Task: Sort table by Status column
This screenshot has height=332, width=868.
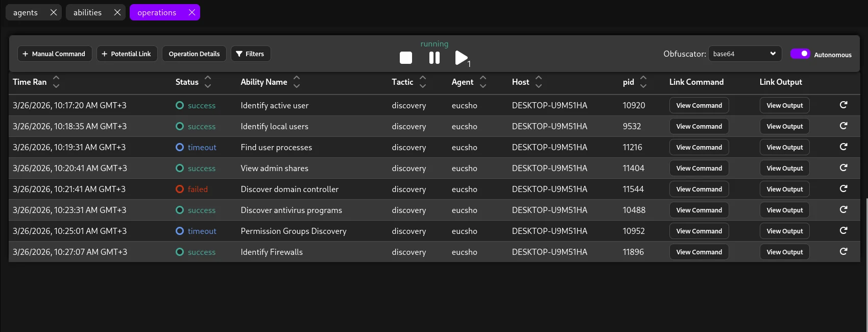Action: coord(208,82)
